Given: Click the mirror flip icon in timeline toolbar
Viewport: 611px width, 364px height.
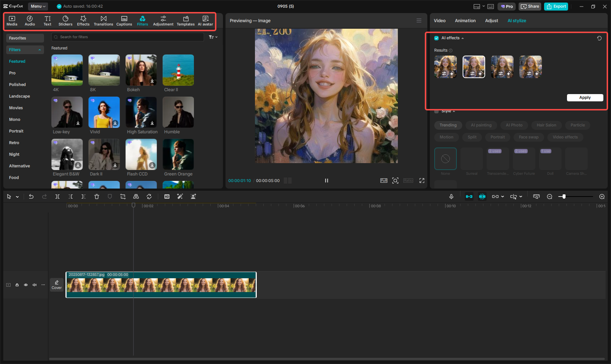Looking at the screenshot, I should [136, 197].
